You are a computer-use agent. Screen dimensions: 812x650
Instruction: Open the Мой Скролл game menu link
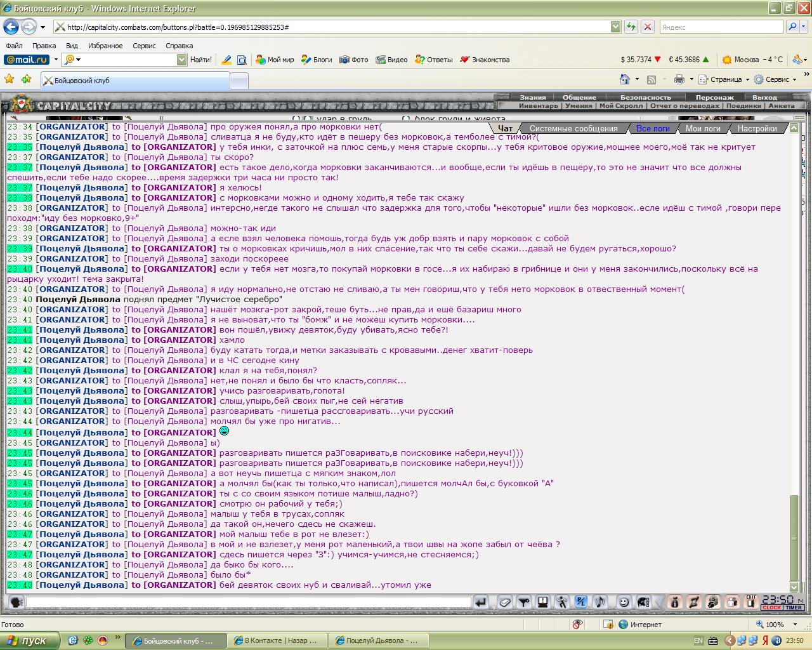621,106
